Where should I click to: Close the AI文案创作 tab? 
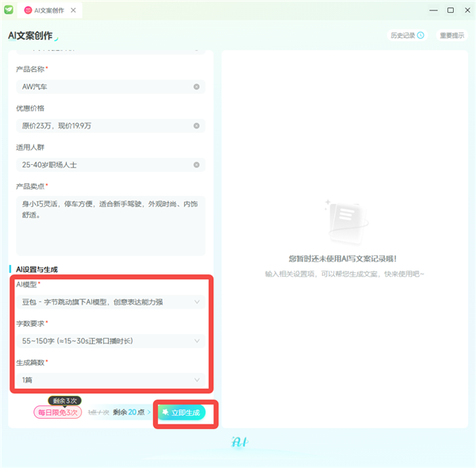click(75, 10)
